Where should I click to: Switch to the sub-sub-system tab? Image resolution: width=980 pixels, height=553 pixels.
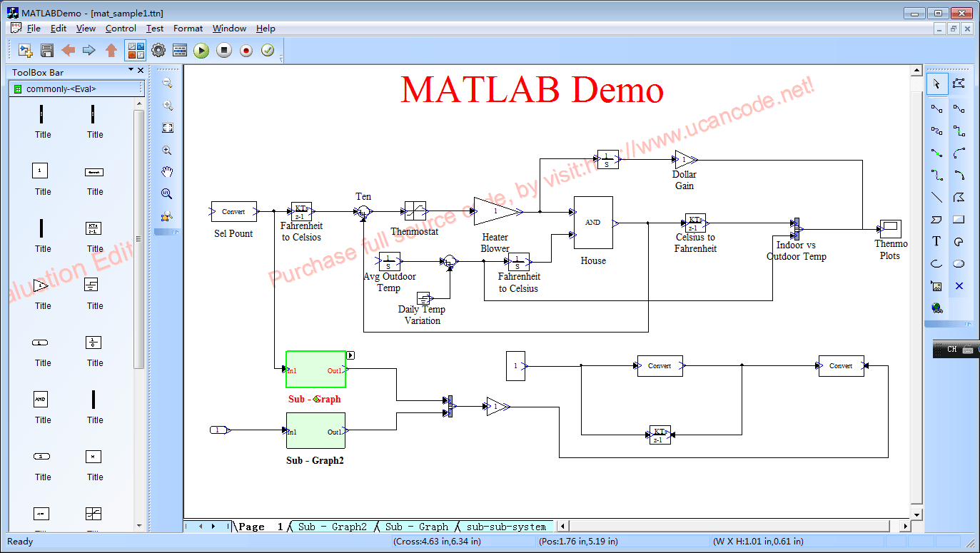(x=505, y=527)
